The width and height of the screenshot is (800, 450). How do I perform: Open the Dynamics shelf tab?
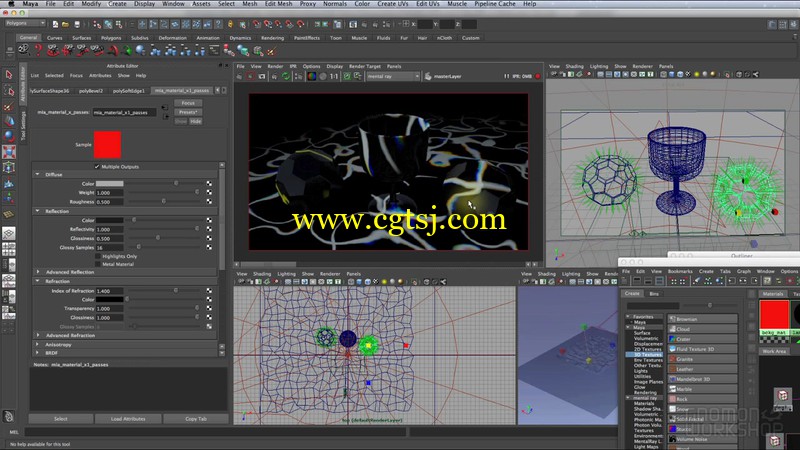tap(240, 38)
